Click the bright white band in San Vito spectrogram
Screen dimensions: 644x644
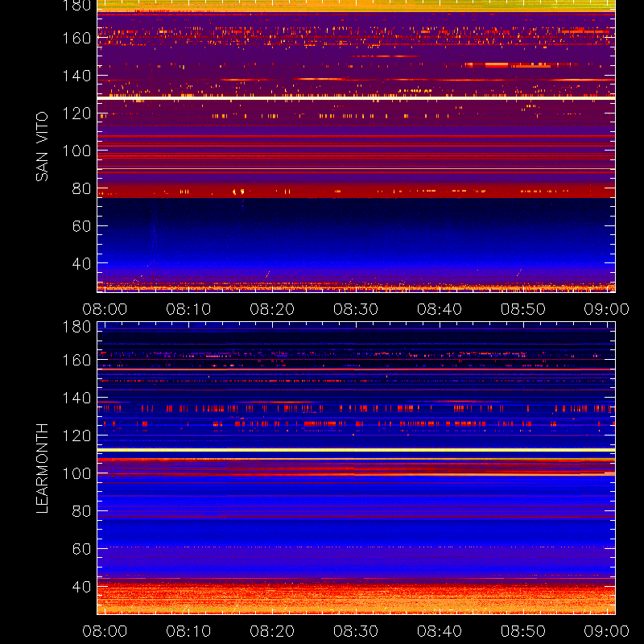[x=356, y=98]
